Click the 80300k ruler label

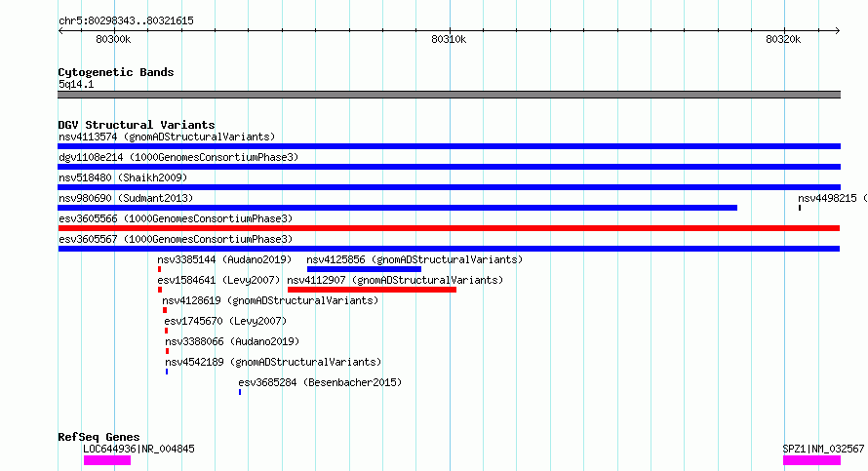pos(113,39)
